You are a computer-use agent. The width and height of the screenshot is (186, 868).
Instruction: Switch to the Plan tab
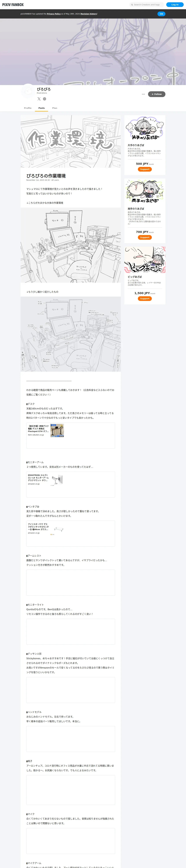pos(55,108)
